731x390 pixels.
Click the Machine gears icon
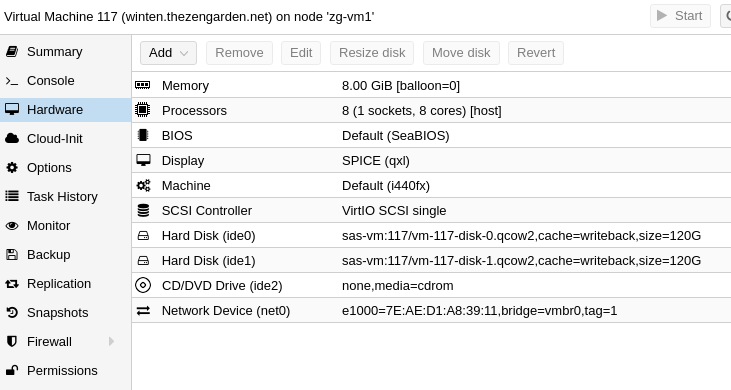[143, 185]
